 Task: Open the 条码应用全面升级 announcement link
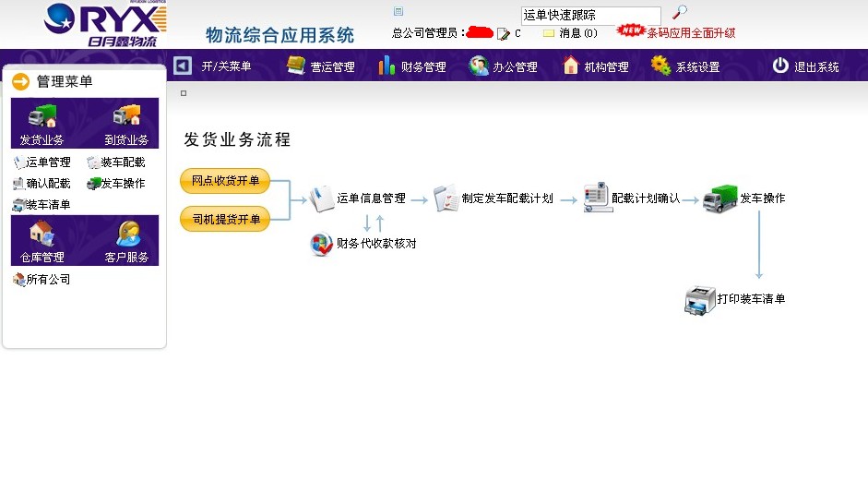click(690, 33)
